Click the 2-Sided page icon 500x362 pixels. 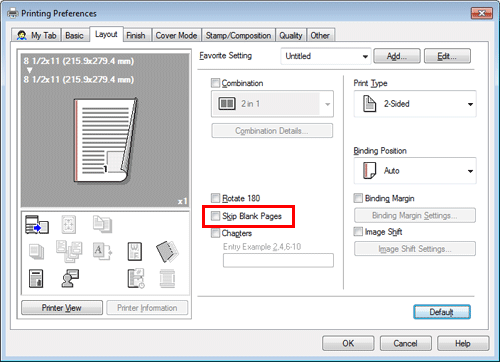tap(369, 104)
